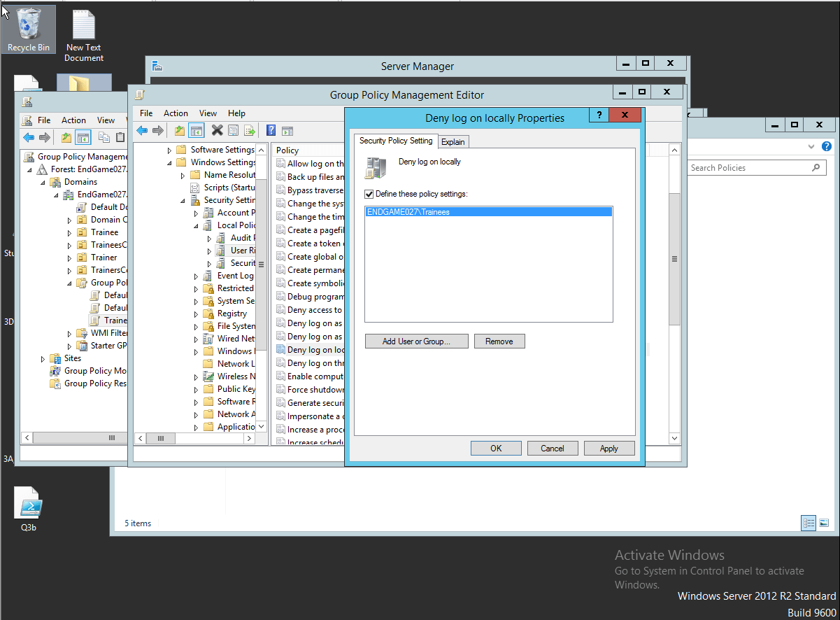Open the Q3b PowerShell file on desktop
840x620 pixels.
click(28, 500)
